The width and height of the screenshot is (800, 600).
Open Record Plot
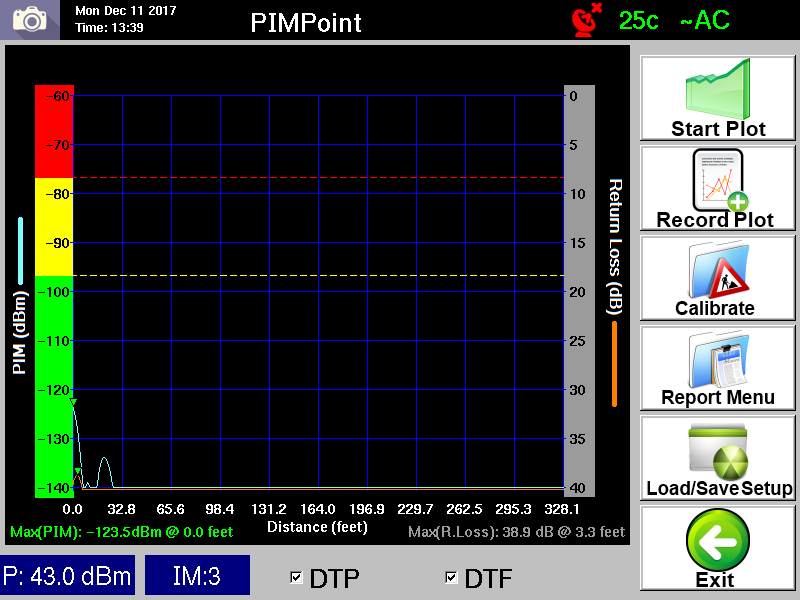[717, 188]
